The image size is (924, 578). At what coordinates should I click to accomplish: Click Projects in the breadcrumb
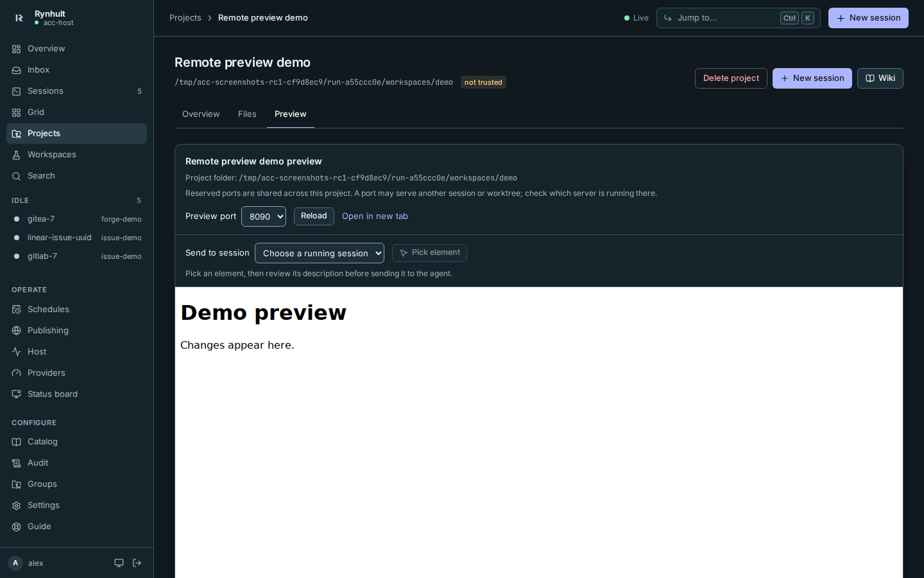click(x=185, y=18)
